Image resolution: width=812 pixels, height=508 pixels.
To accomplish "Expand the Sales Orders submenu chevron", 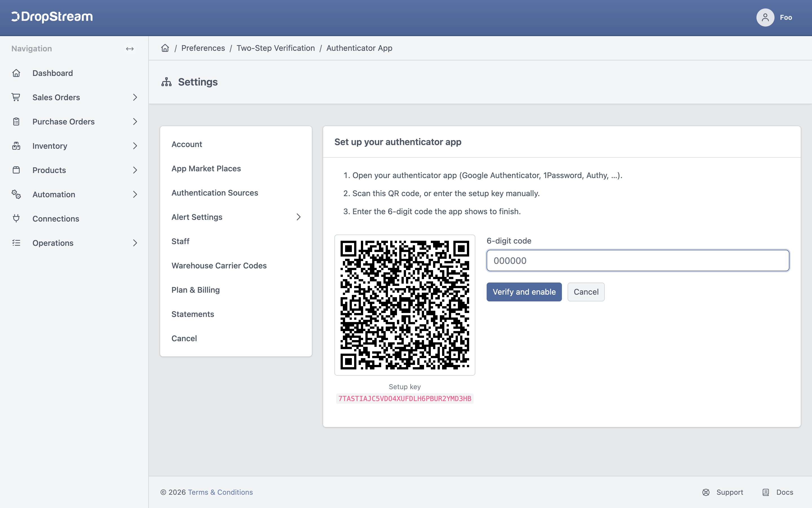I will pyautogui.click(x=135, y=97).
